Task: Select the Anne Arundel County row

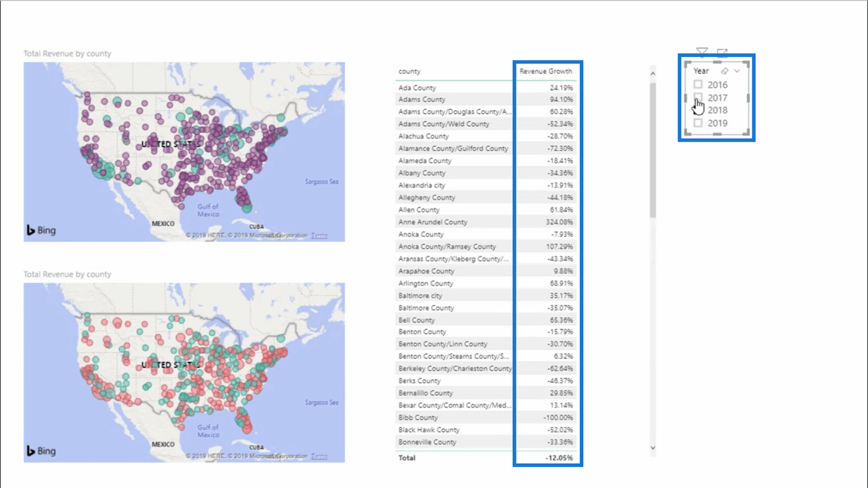Action: 486,222
